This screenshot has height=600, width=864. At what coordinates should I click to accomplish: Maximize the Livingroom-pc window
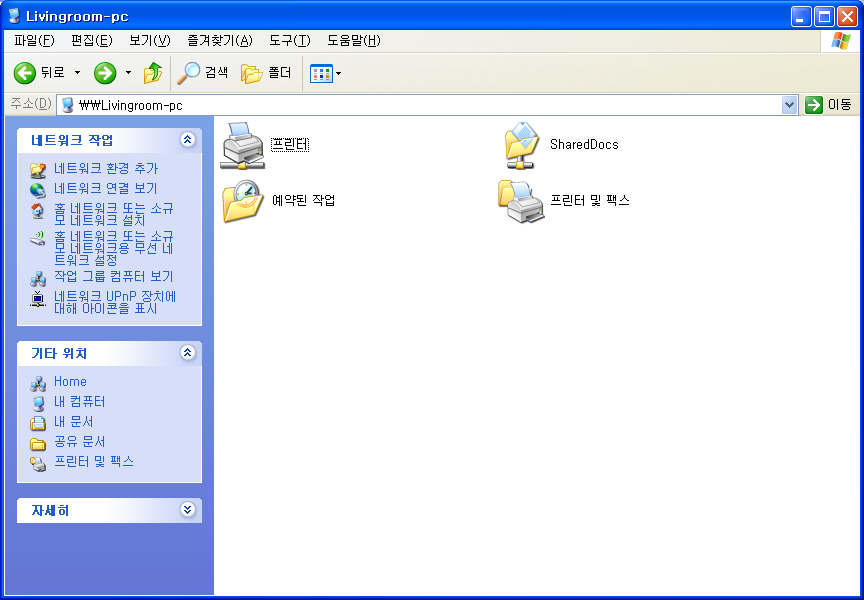click(x=824, y=17)
